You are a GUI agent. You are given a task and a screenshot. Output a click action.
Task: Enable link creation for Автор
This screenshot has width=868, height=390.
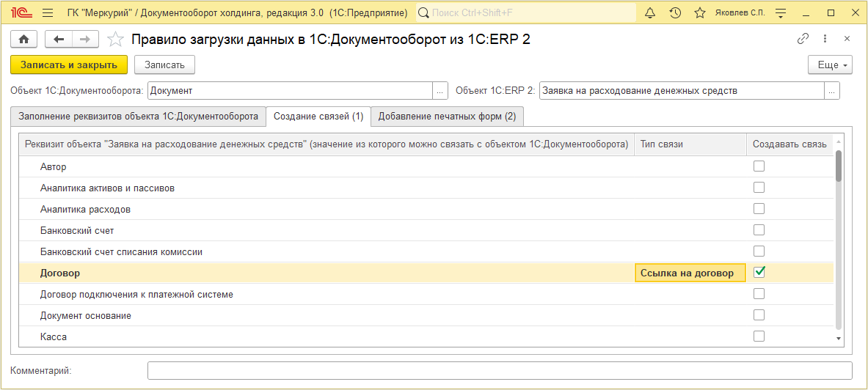click(x=759, y=166)
